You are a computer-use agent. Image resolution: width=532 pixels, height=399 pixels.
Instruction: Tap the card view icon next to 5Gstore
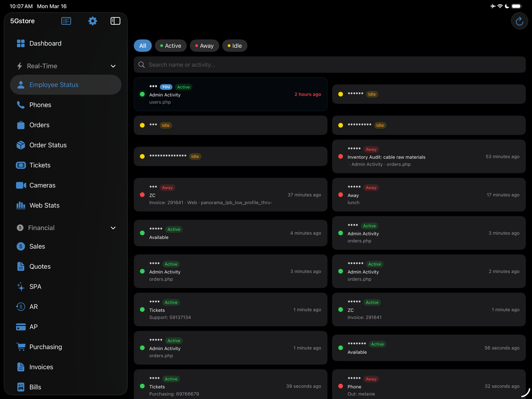[66, 21]
